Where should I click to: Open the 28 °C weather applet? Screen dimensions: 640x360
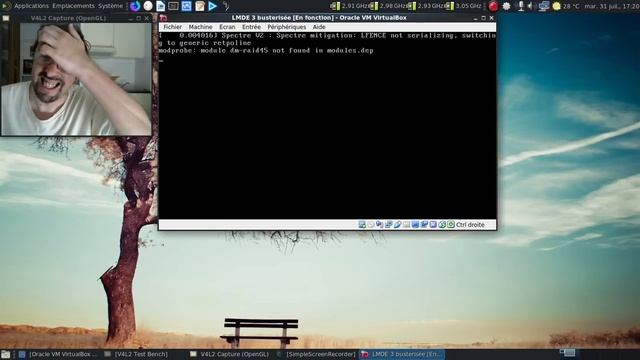pos(566,6)
